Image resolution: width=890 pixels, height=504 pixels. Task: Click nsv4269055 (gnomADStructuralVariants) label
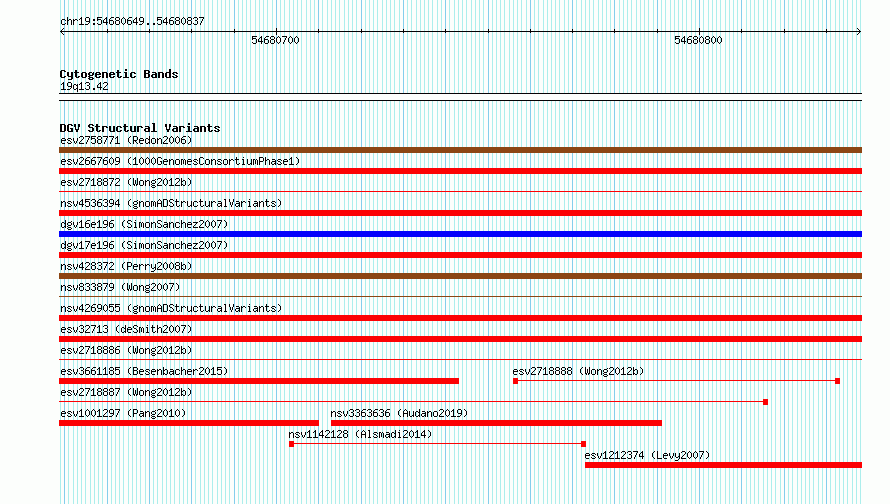[171, 308]
